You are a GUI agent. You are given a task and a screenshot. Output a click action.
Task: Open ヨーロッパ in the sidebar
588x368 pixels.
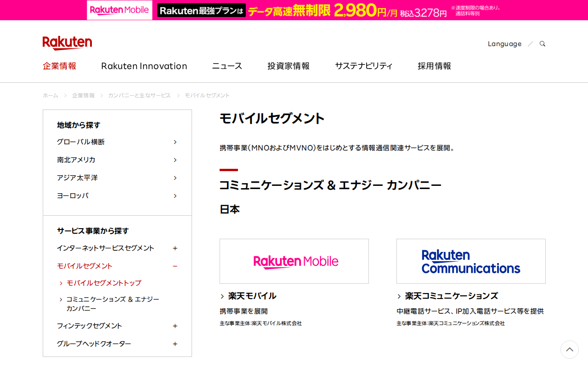pyautogui.click(x=73, y=195)
